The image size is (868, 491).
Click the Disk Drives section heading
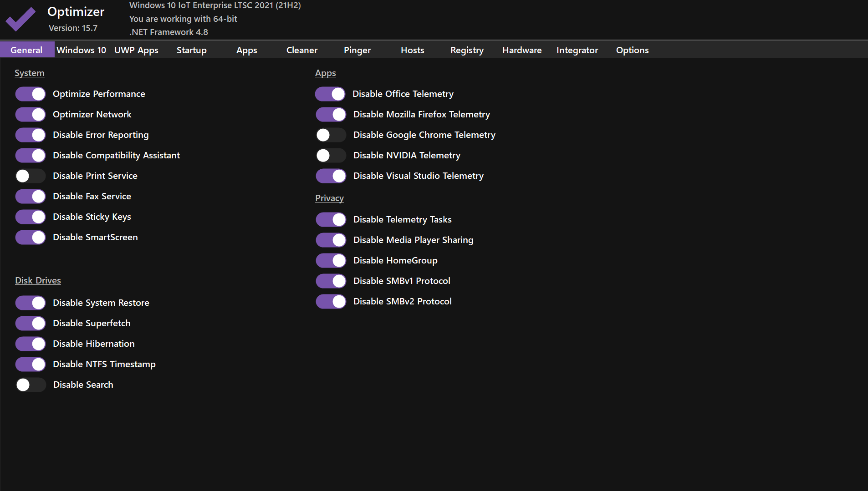38,280
